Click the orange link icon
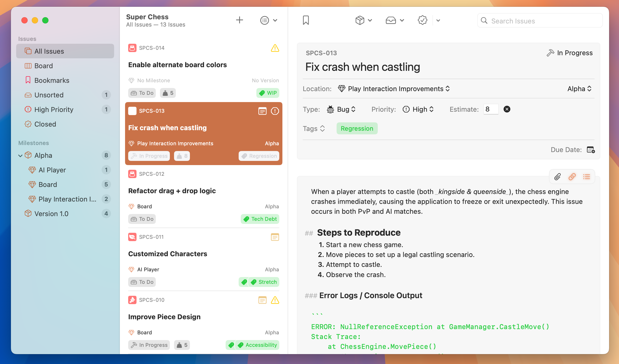Image resolution: width=619 pixels, height=364 pixels. click(572, 177)
